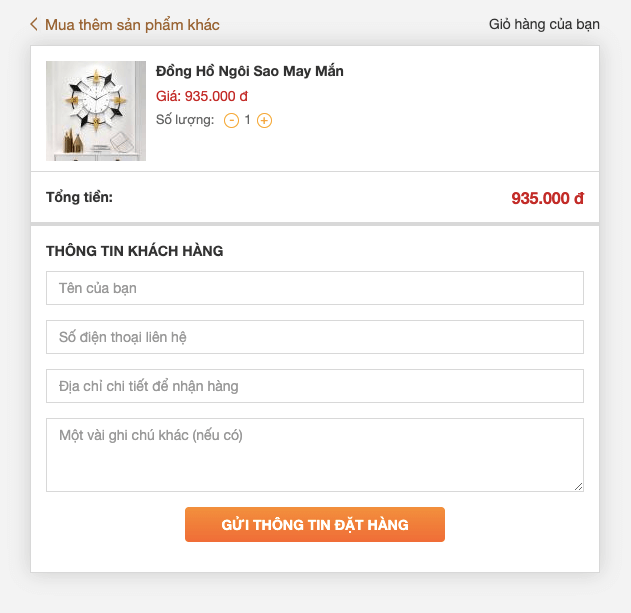Click the 'Tổng tiền:' label
This screenshot has height=613, width=631.
79,196
